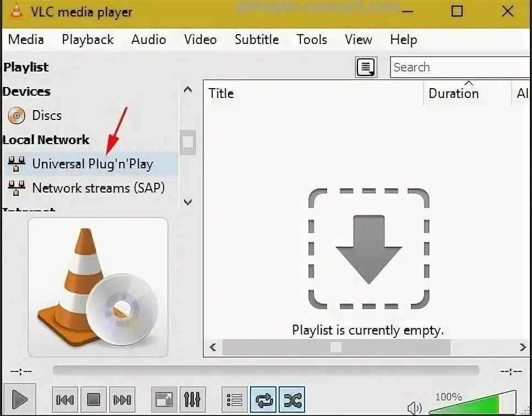Click Network streams network icon
This screenshot has width=532, height=416.
[x=17, y=188]
